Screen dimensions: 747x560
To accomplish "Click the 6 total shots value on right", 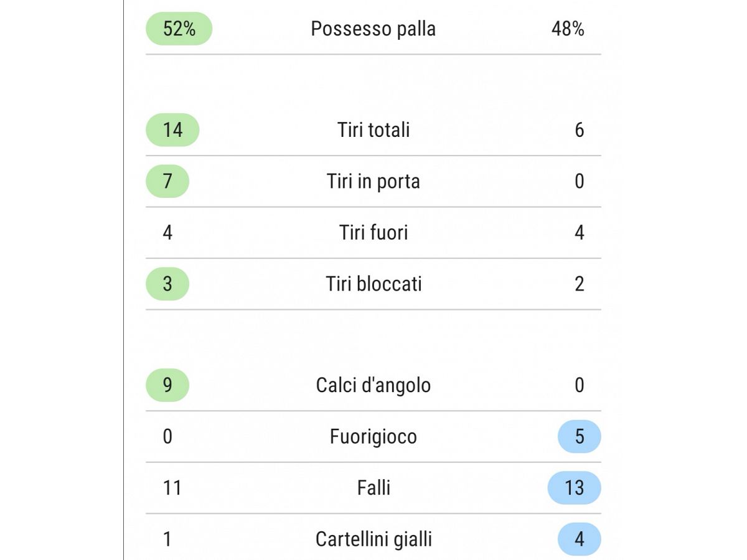I will click(x=580, y=130).
